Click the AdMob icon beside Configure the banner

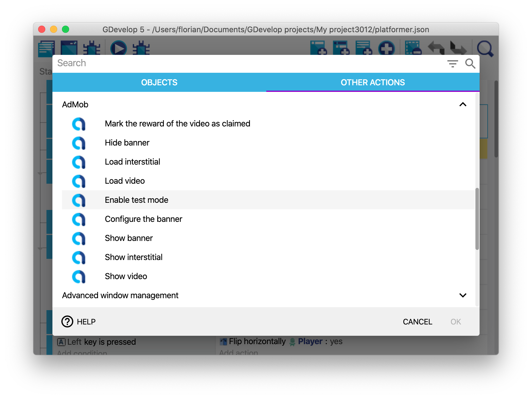point(79,219)
